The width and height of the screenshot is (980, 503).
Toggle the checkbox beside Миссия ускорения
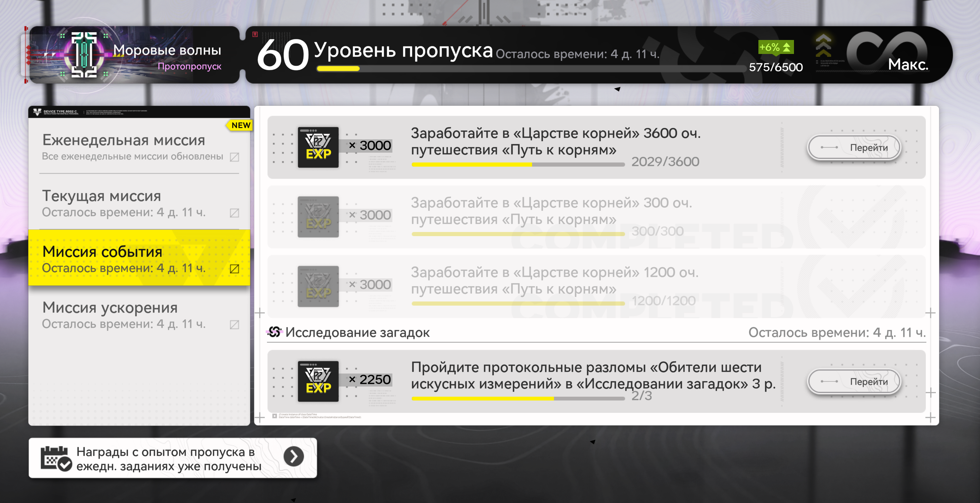point(234,325)
